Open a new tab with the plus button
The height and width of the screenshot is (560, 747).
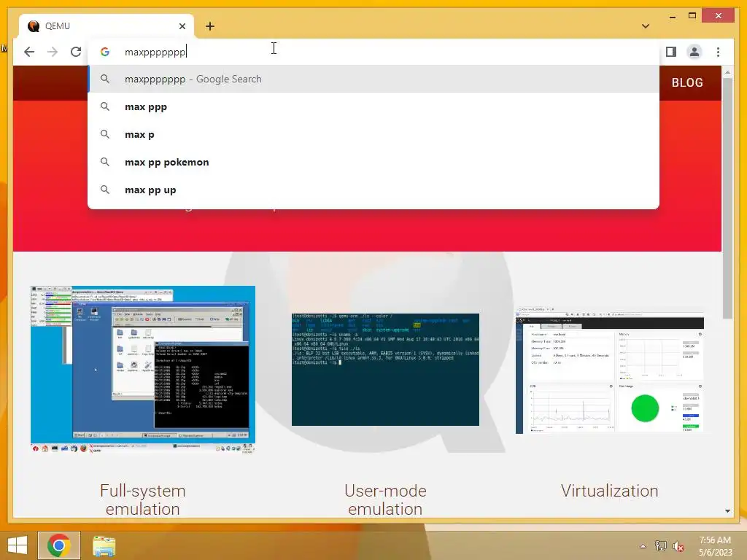pyautogui.click(x=209, y=26)
